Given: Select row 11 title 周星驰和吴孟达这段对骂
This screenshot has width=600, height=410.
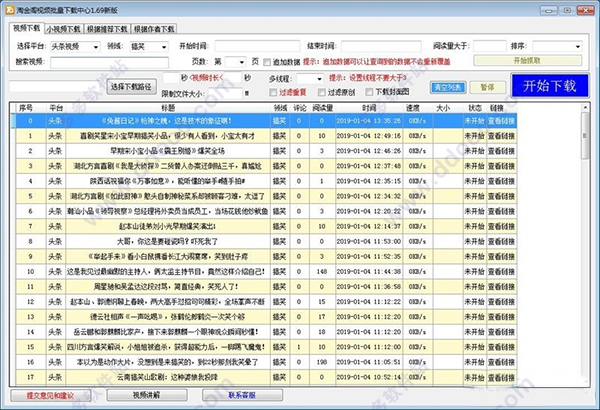Looking at the screenshot, I should [x=166, y=287].
